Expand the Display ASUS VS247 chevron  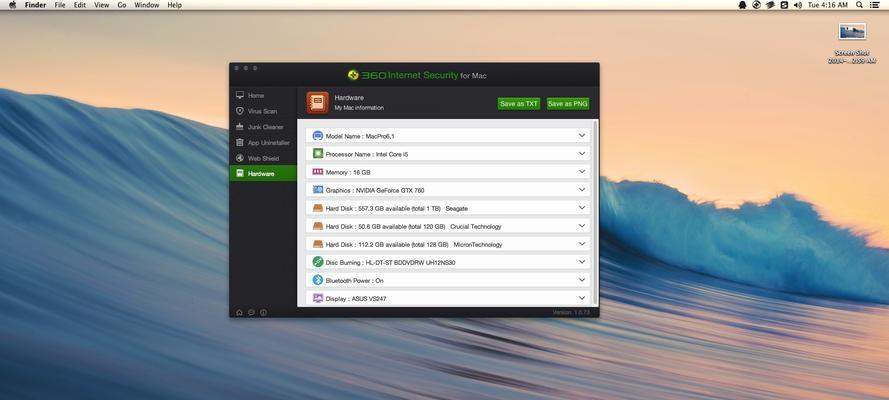[582, 297]
